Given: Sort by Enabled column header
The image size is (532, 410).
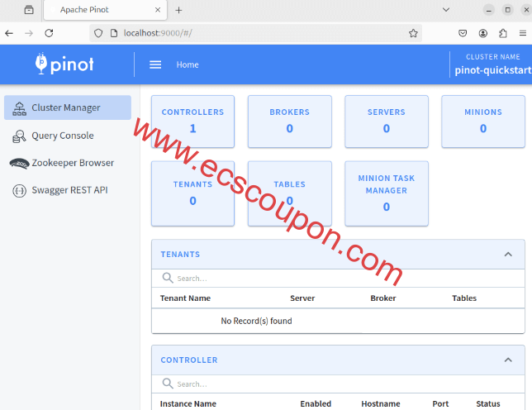Looking at the screenshot, I should click(316, 403).
